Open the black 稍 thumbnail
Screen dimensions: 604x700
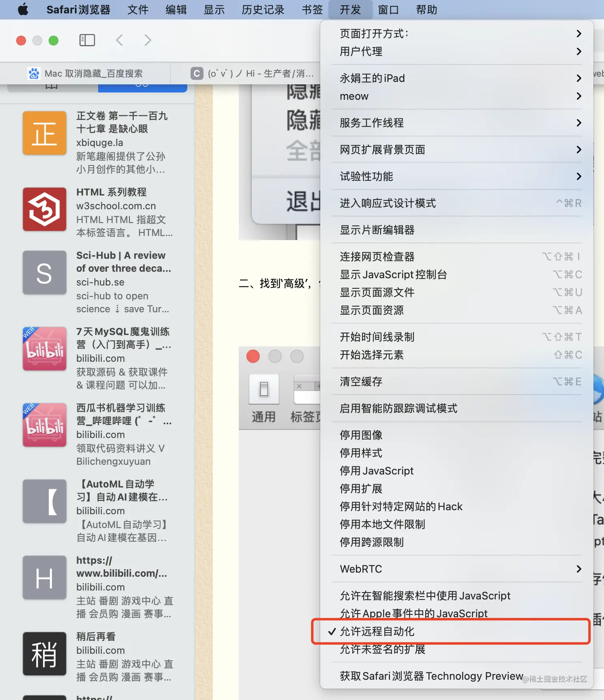[x=45, y=654]
